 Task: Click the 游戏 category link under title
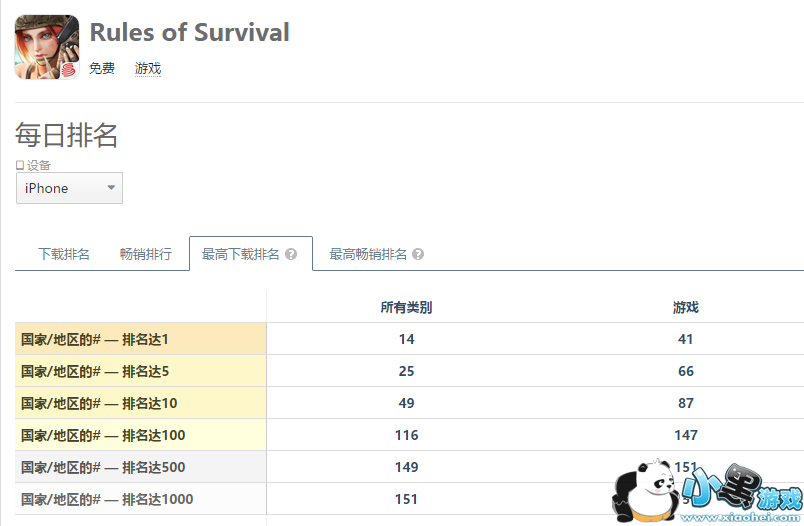pyautogui.click(x=148, y=69)
